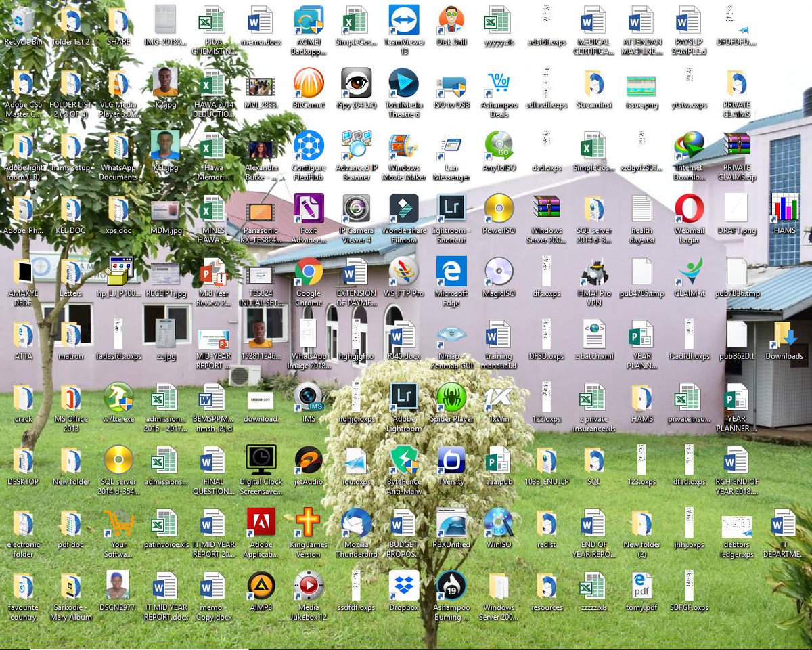Launch iSpy (64 bit)

(x=356, y=83)
